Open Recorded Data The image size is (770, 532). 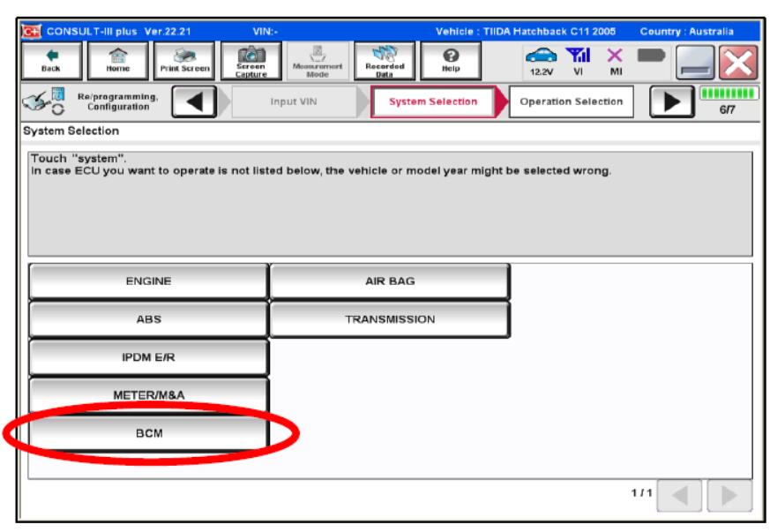pos(385,61)
